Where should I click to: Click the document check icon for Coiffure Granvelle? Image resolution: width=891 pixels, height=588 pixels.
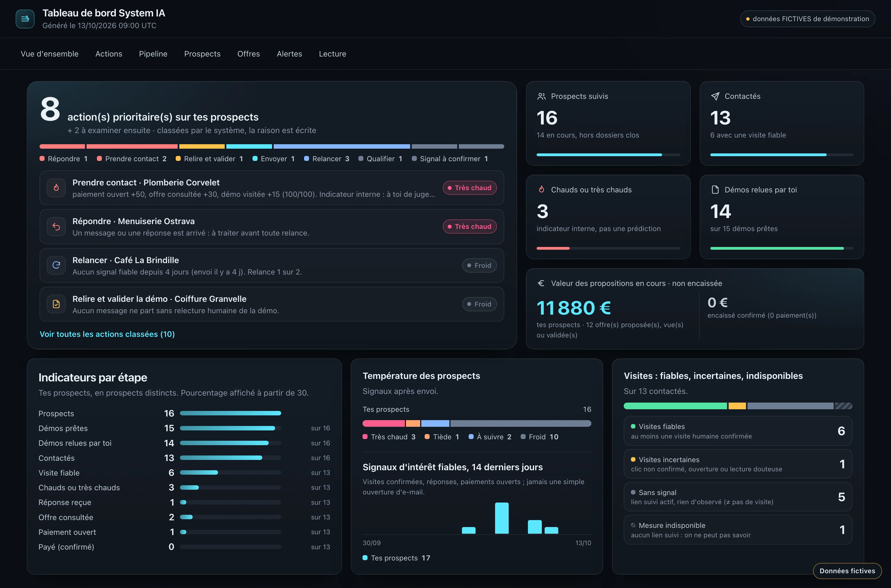56,304
